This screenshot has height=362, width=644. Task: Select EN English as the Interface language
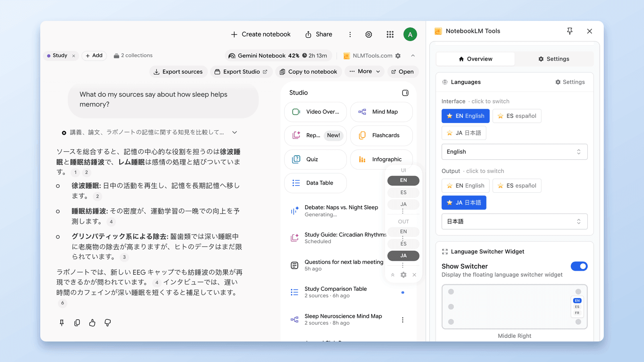point(466,116)
